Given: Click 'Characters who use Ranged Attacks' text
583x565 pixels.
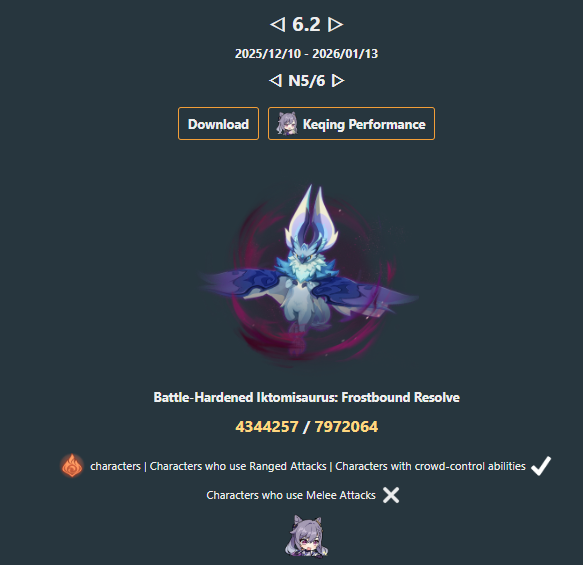Looking at the screenshot, I should click(238, 466).
